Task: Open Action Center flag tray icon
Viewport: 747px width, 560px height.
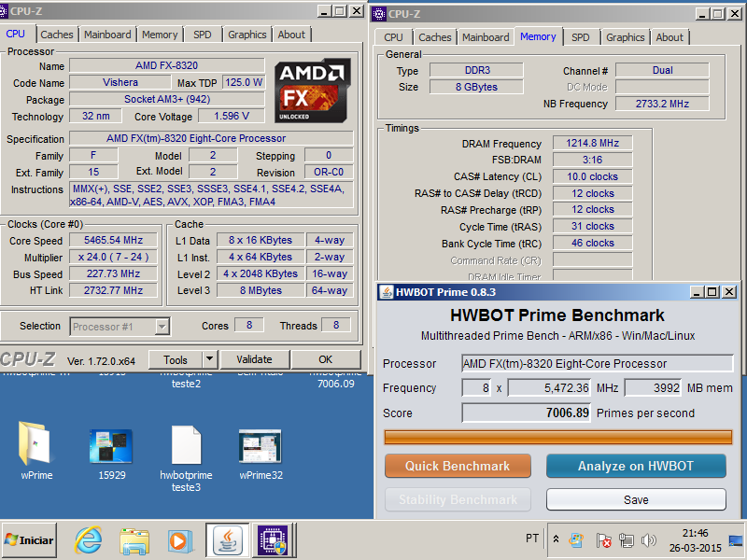Action: pos(603,540)
